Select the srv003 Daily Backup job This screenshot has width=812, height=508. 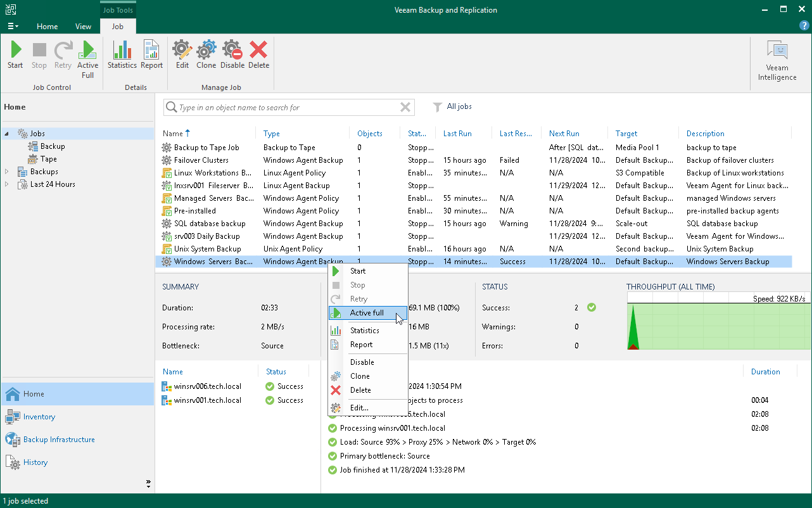475,236
